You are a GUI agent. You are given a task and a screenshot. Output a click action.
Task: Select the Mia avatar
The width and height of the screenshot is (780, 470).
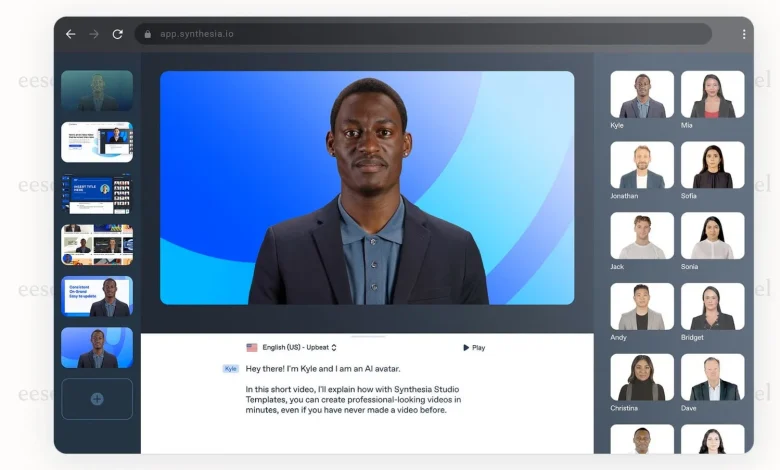click(712, 95)
